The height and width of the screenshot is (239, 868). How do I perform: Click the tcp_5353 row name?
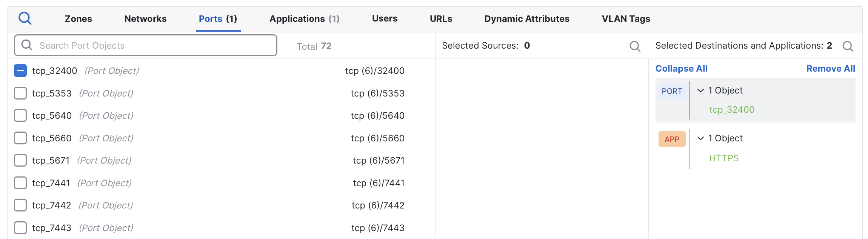click(52, 93)
